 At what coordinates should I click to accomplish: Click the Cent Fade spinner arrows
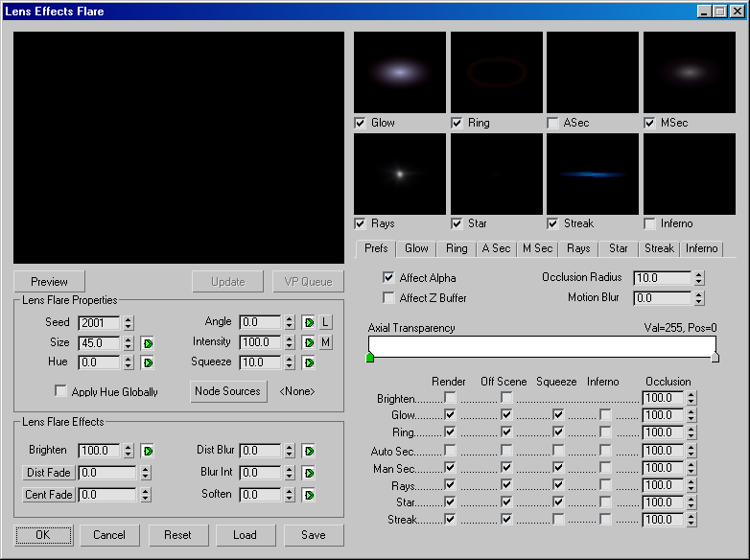pos(146,495)
